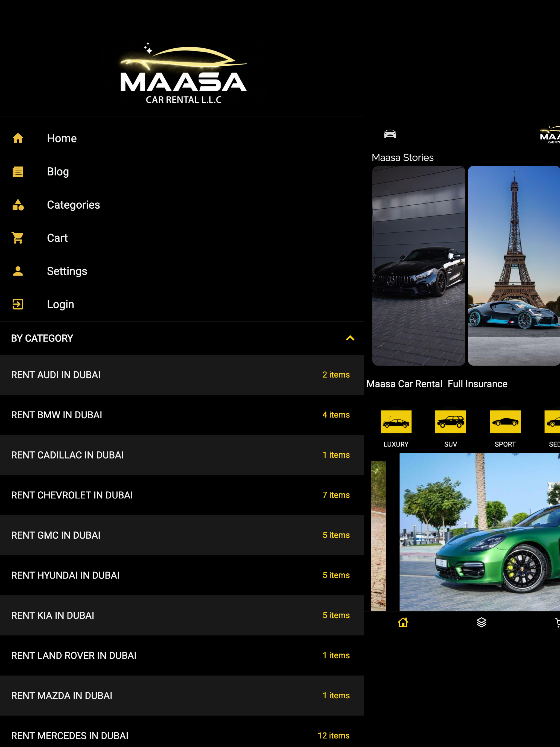Open RENT BMW IN DUBAI category
560x747 pixels.
pyautogui.click(x=182, y=415)
